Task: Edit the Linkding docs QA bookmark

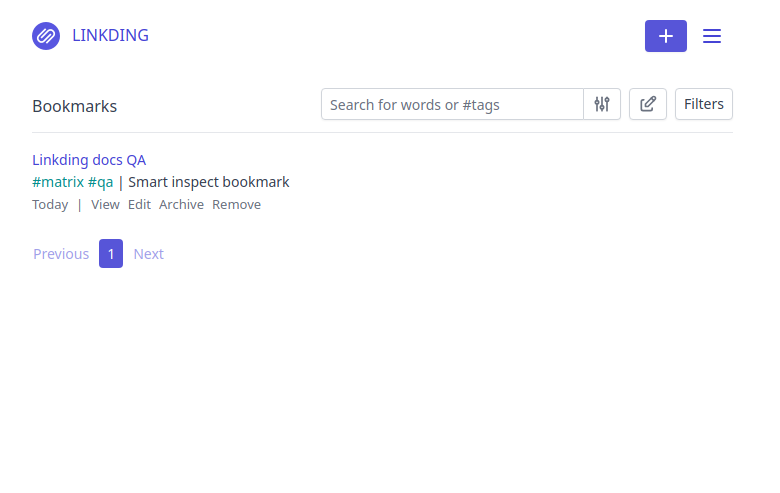Action: coord(139,204)
